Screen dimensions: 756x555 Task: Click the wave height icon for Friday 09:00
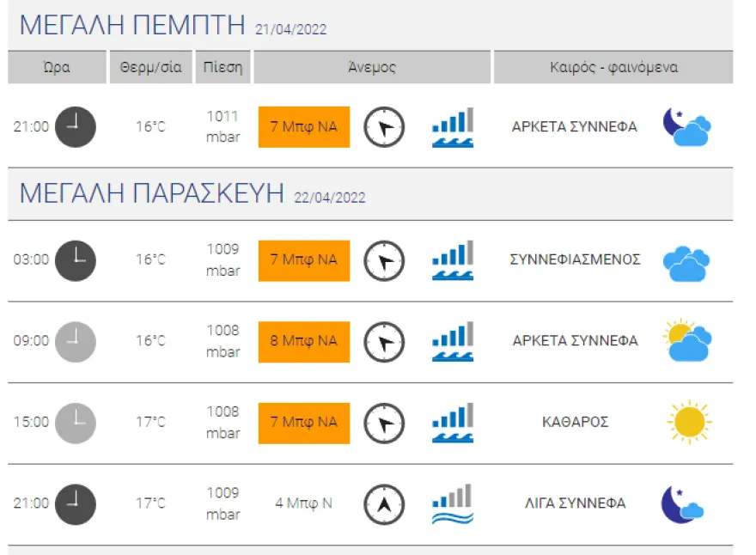click(453, 341)
